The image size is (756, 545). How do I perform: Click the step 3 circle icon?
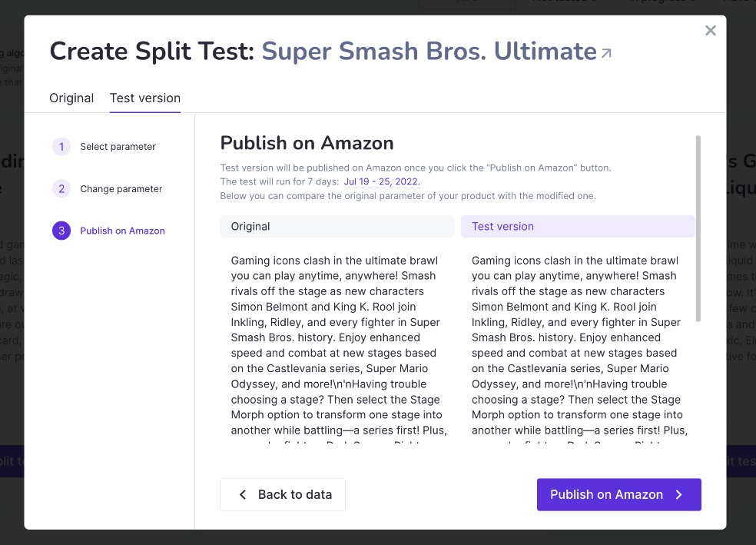pos(61,231)
